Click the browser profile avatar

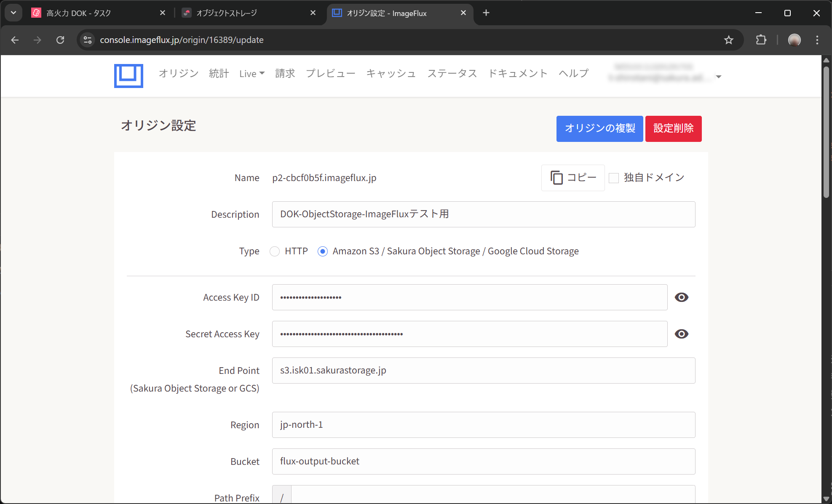coord(794,40)
